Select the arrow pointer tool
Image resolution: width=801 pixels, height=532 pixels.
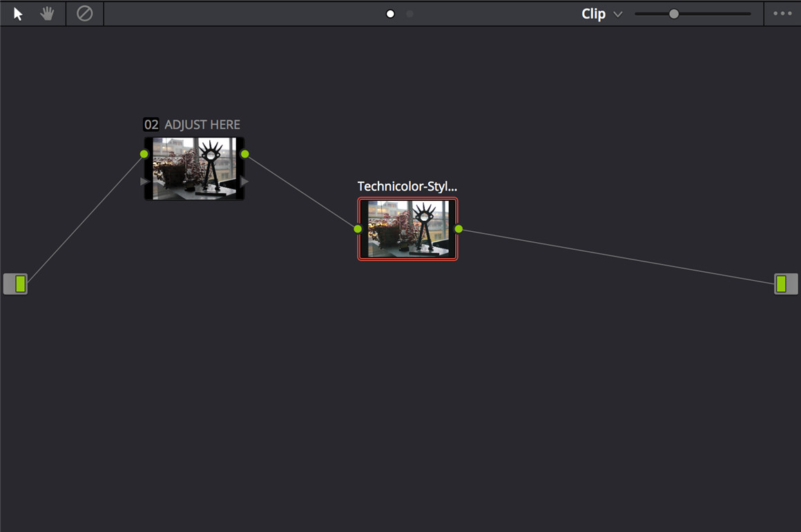coord(18,14)
